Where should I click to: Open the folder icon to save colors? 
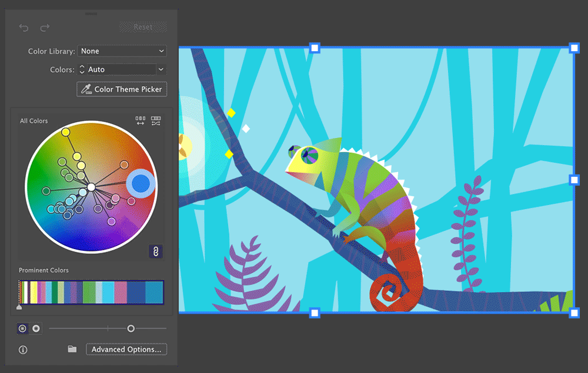pos(72,349)
